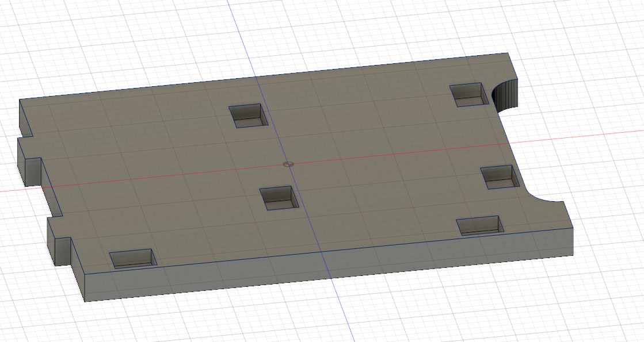Select the origin point marker on the plate
Viewport: 644px width, 342px height.
coord(289,164)
